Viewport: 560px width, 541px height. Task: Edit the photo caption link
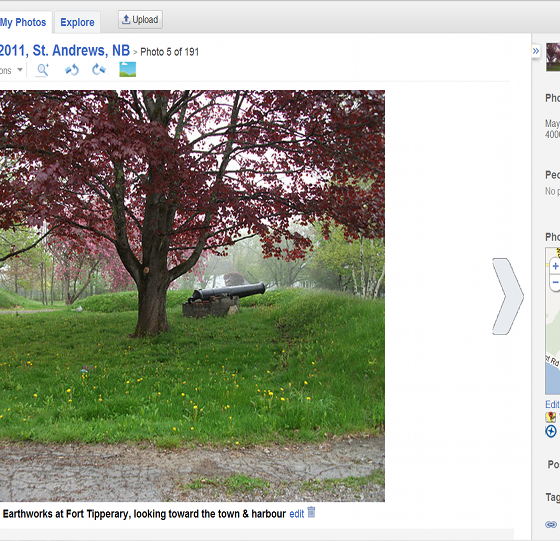296,514
